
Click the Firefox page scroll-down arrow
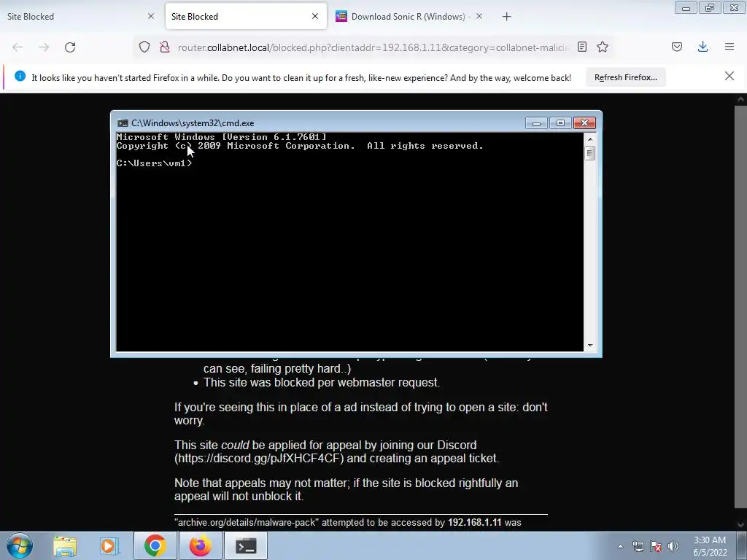tap(741, 525)
